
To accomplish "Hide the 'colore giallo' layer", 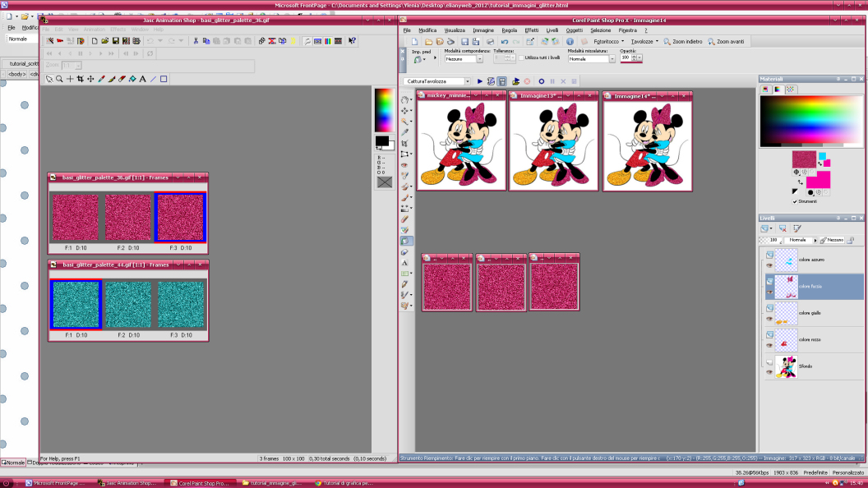I will pos(769,319).
